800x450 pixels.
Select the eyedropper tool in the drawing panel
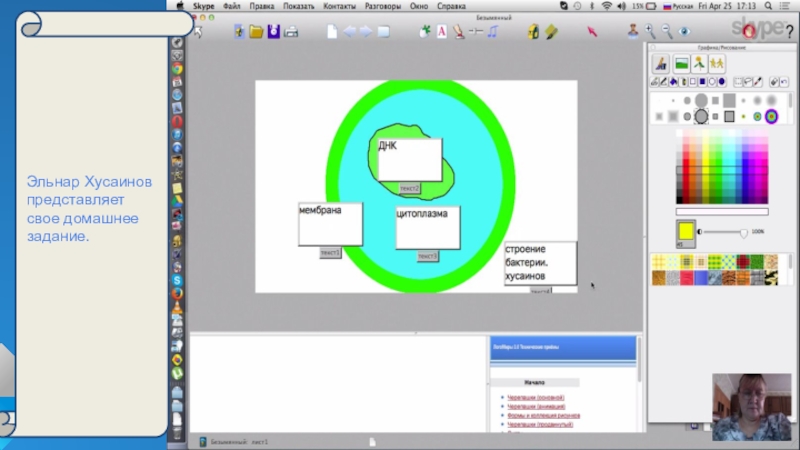[759, 81]
